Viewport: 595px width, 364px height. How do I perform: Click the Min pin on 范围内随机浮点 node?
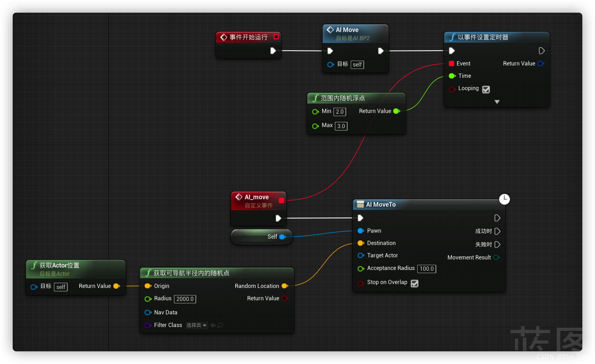[x=315, y=112]
